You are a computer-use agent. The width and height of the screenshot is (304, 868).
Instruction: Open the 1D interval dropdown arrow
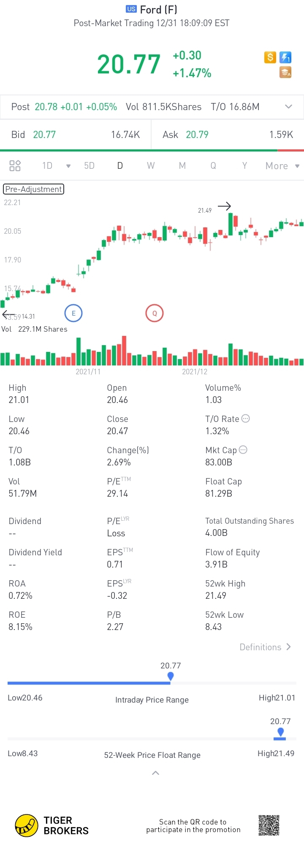(68, 166)
